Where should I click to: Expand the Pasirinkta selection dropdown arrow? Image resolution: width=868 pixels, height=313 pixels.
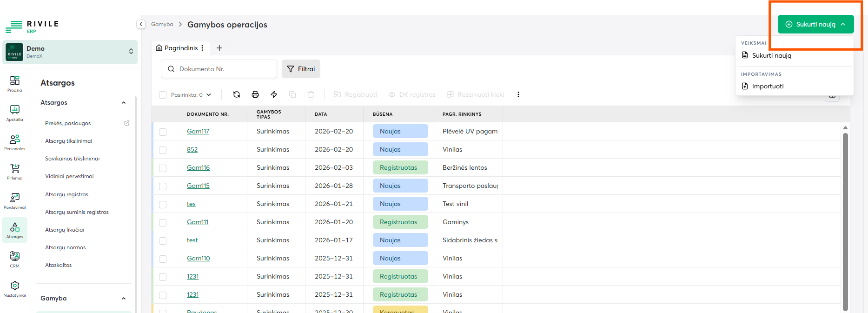[209, 95]
